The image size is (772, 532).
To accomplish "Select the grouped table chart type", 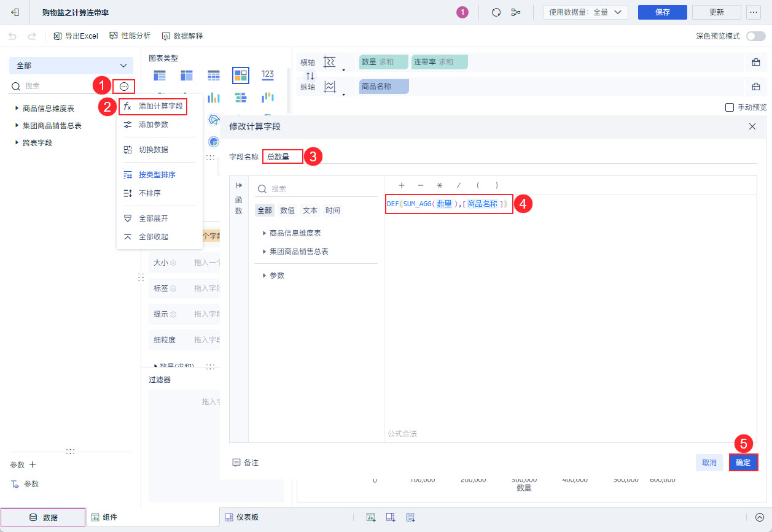I will coord(160,75).
